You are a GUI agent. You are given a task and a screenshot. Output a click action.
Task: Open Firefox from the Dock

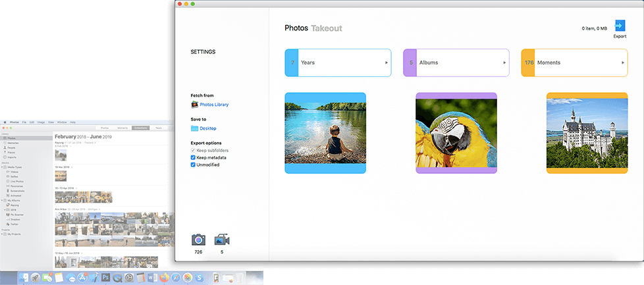(x=164, y=278)
